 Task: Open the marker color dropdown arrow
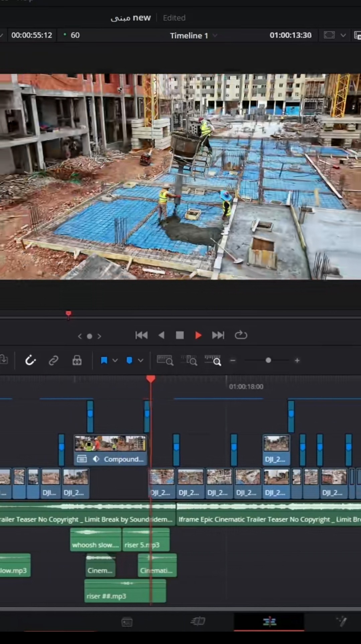point(141,360)
